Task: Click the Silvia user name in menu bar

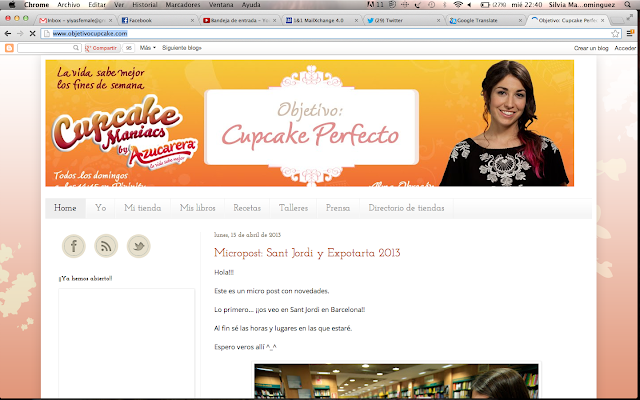Action: click(x=582, y=5)
